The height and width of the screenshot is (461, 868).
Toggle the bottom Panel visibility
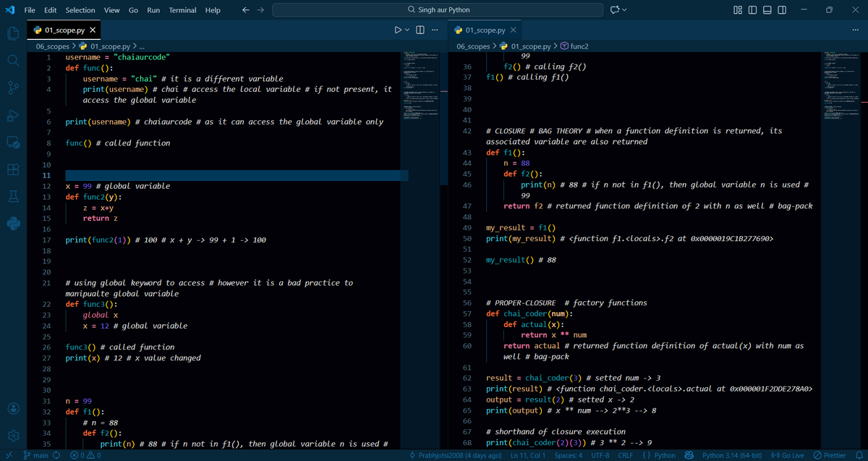click(x=766, y=10)
